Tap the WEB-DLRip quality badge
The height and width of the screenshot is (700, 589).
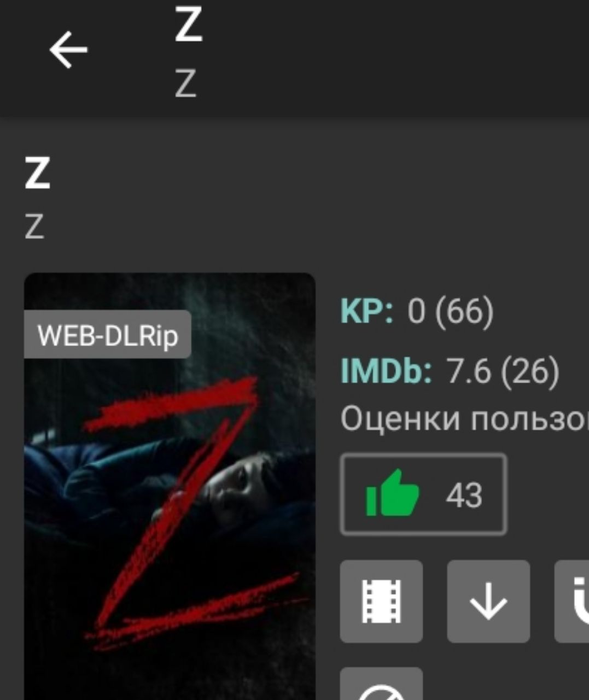(x=108, y=335)
